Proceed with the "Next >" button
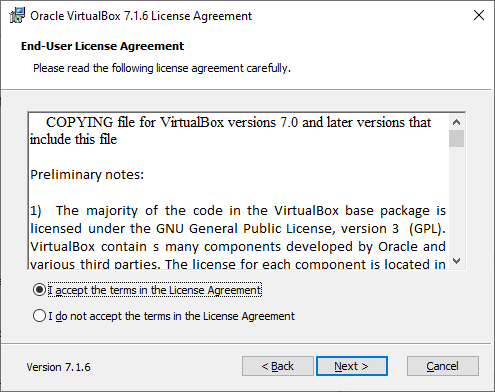Image resolution: width=495 pixels, height=392 pixels. tap(352, 366)
